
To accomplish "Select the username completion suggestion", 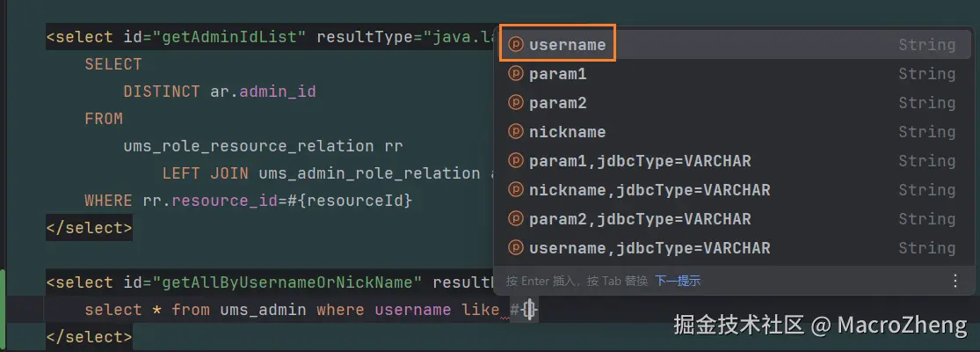I will [x=733, y=44].
